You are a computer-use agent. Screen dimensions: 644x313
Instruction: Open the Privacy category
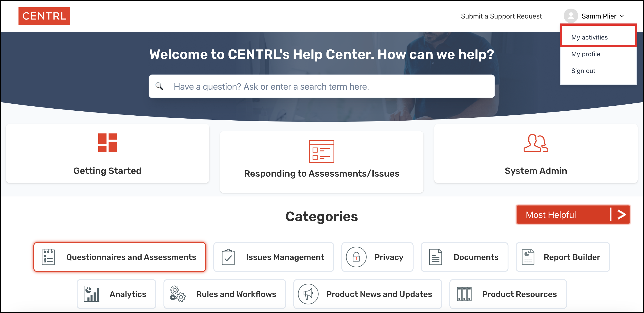(x=377, y=257)
